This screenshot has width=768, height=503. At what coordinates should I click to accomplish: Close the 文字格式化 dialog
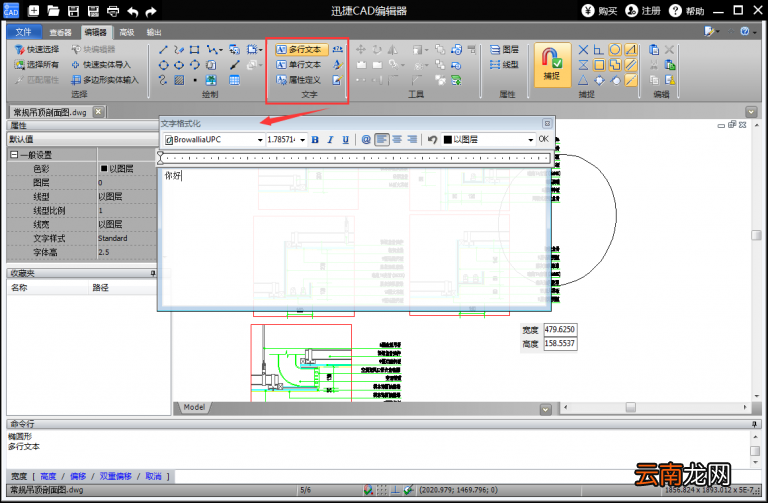[547, 123]
